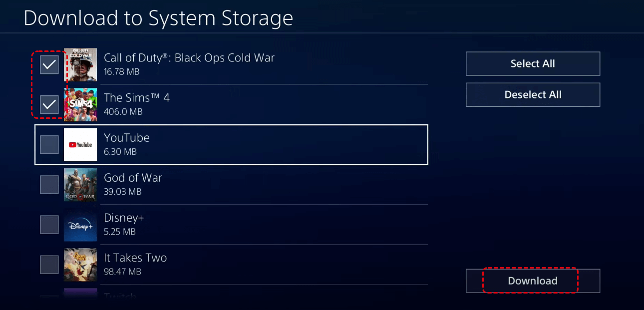
Task: Click the partially visible Twitch icon
Action: (x=80, y=293)
